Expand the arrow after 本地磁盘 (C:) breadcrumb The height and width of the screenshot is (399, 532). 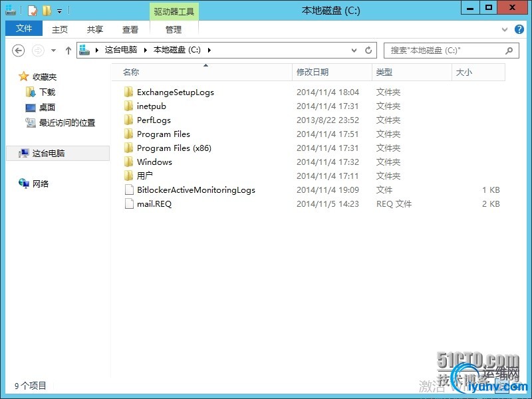[209, 51]
